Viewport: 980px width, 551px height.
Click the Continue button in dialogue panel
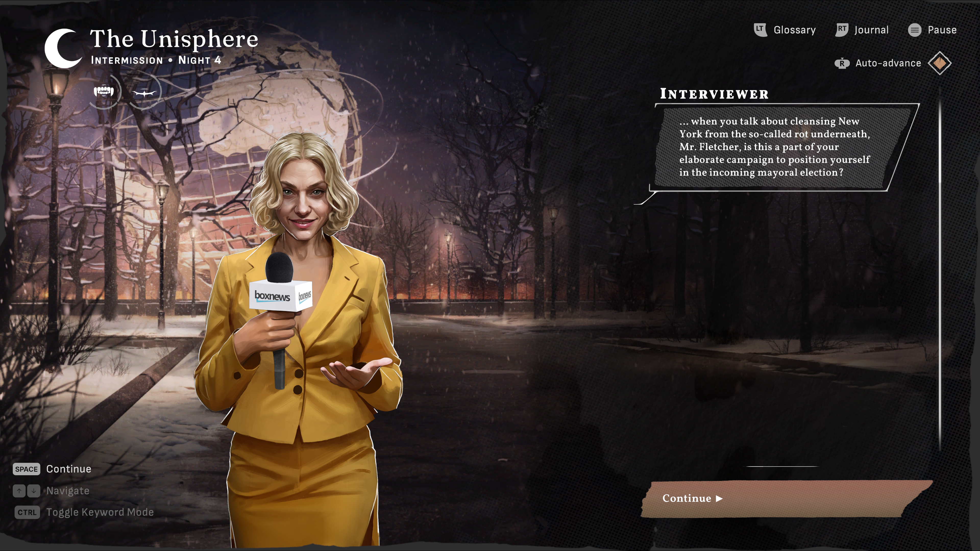pos(787,498)
